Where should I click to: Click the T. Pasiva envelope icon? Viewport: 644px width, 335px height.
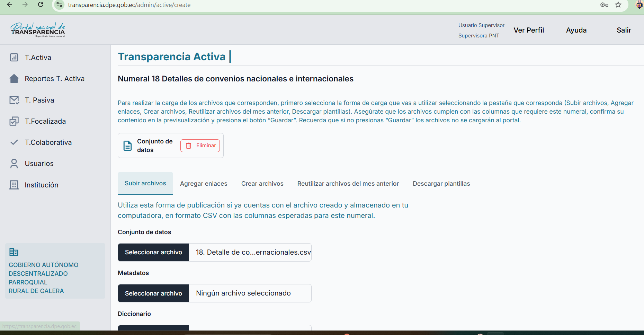[x=14, y=100]
